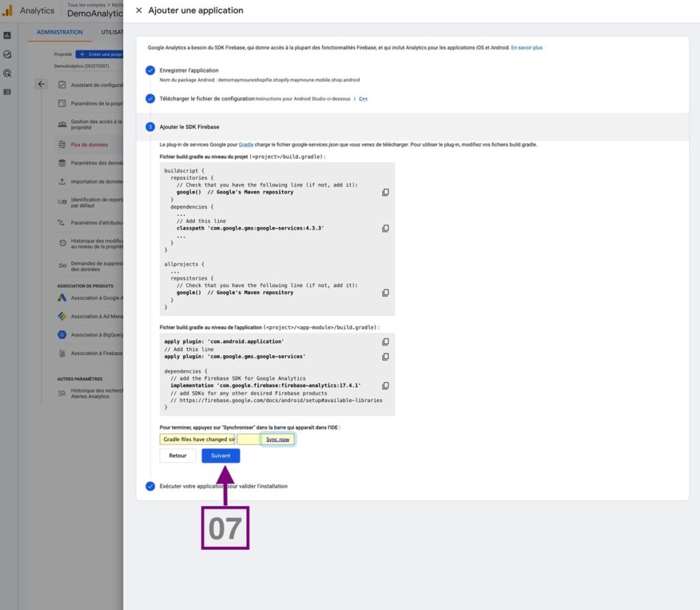Image resolution: width=700 pixels, height=610 pixels.
Task: Open Paramètres des données
Action: [x=91, y=163]
